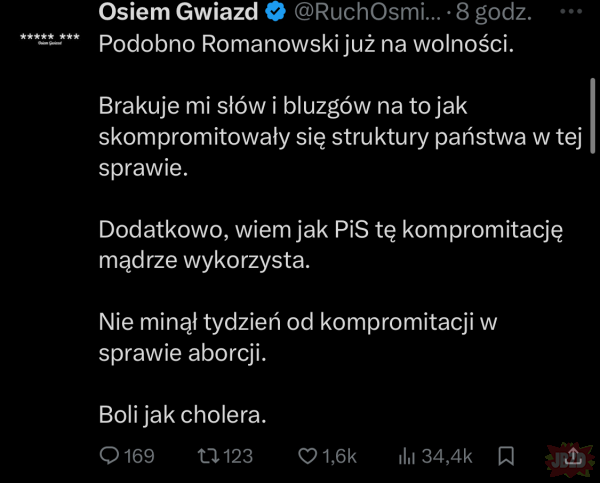The height and width of the screenshot is (483, 600).
Task: Click the 1,6k likes count
Action: pyautogui.click(x=340, y=456)
